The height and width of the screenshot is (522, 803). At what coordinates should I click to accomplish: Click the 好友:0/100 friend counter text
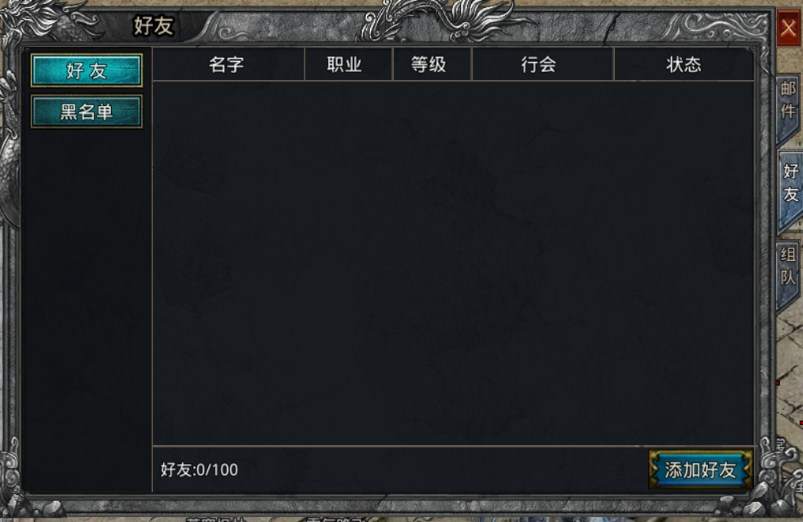[199, 469]
